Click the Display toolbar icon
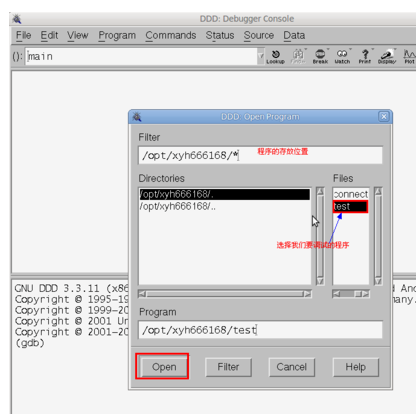Image resolution: width=416 pixels, height=414 pixels. 387,56
